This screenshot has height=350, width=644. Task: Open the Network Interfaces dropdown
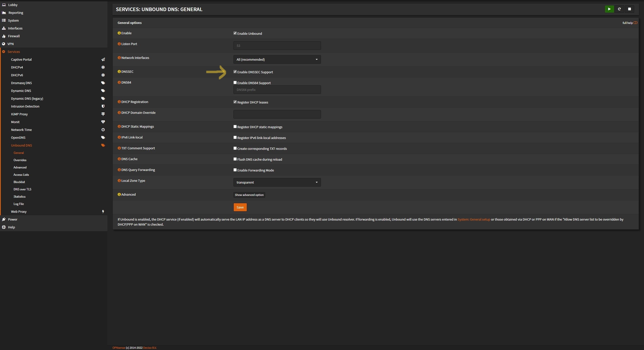(x=277, y=59)
